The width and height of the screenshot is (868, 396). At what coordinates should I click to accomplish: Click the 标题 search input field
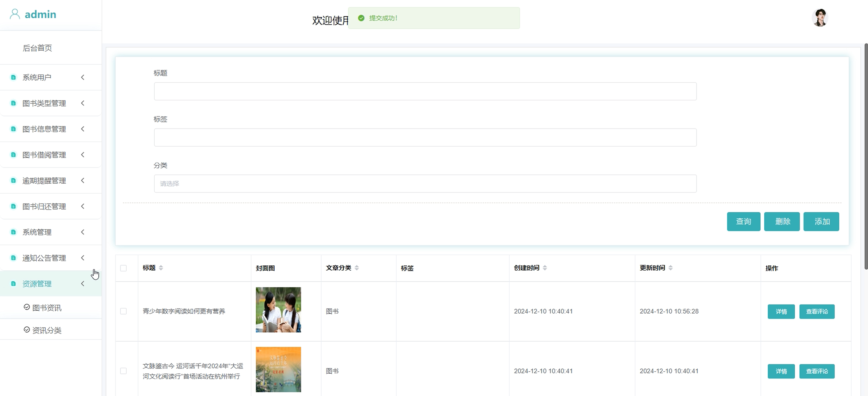coord(425,91)
